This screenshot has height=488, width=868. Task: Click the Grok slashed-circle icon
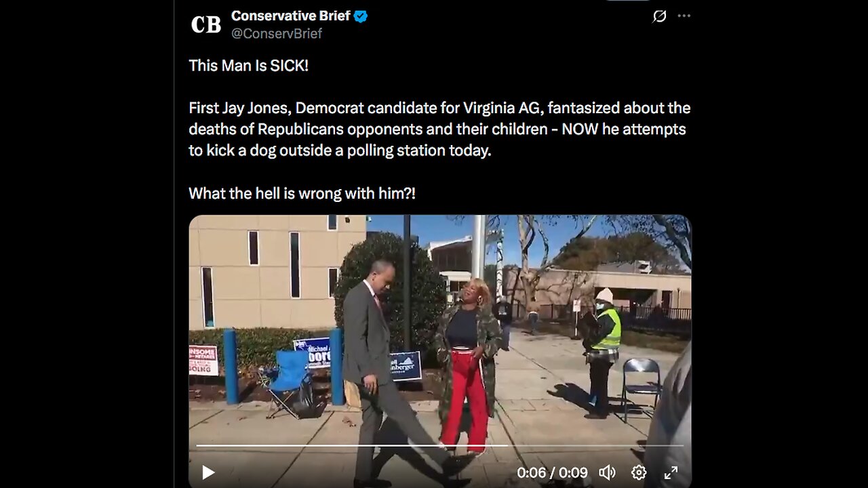(659, 16)
